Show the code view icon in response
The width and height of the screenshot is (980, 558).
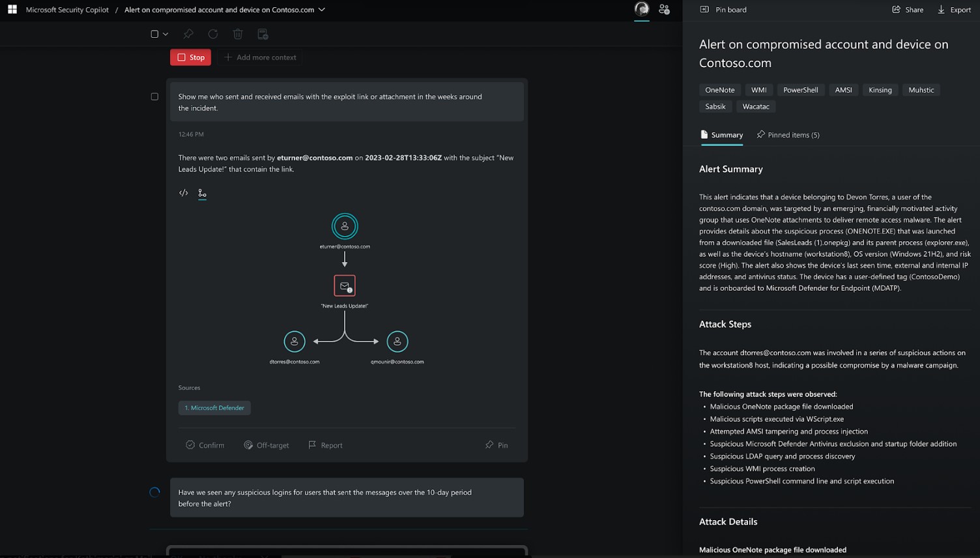(x=184, y=193)
